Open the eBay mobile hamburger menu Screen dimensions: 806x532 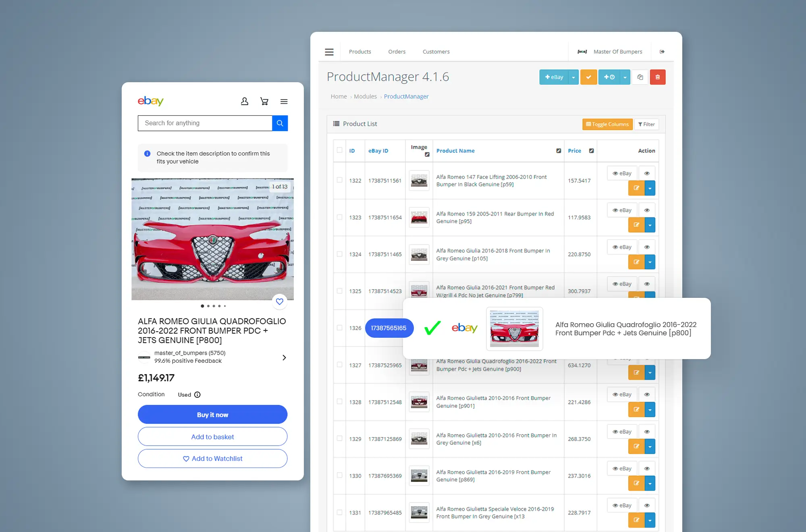[x=284, y=102]
